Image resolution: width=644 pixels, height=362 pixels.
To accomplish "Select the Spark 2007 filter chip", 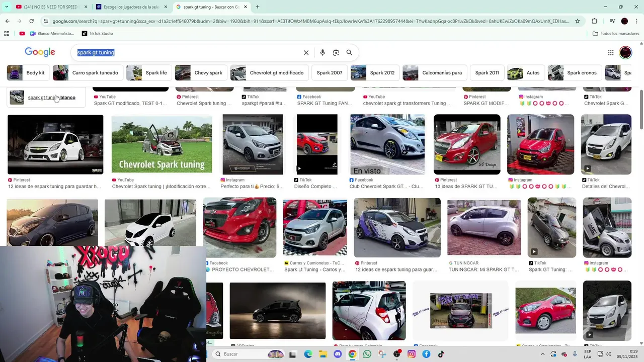I will [330, 73].
